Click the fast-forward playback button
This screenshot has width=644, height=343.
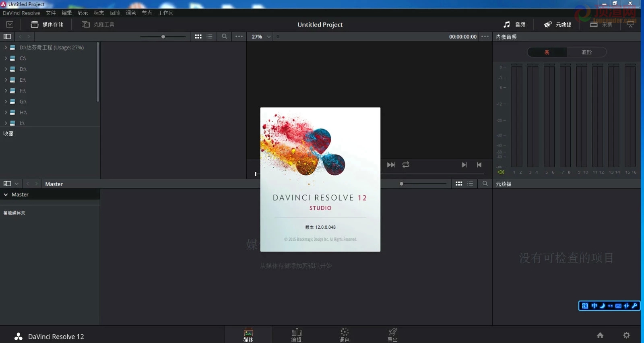coord(391,165)
